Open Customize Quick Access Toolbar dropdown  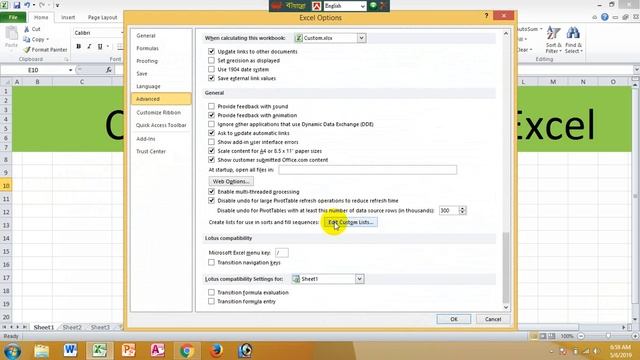[57, 5]
